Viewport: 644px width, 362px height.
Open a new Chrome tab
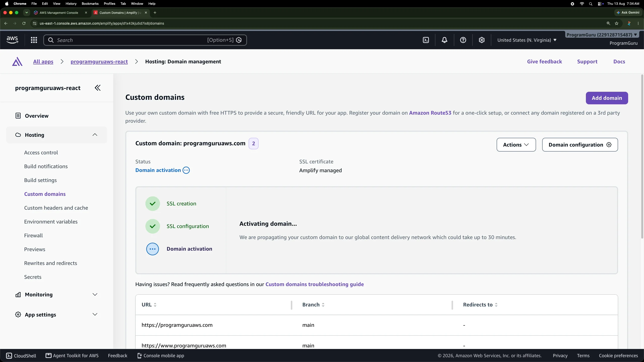155,13
